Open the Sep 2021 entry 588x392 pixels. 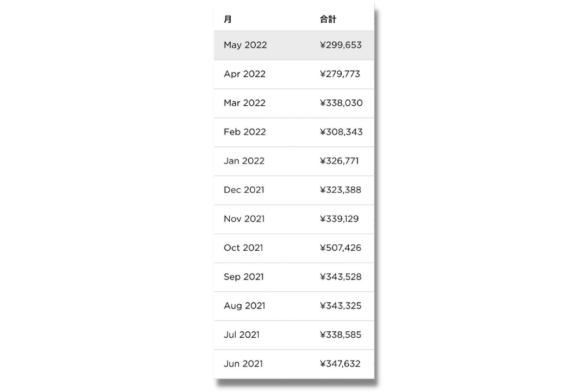point(294,277)
